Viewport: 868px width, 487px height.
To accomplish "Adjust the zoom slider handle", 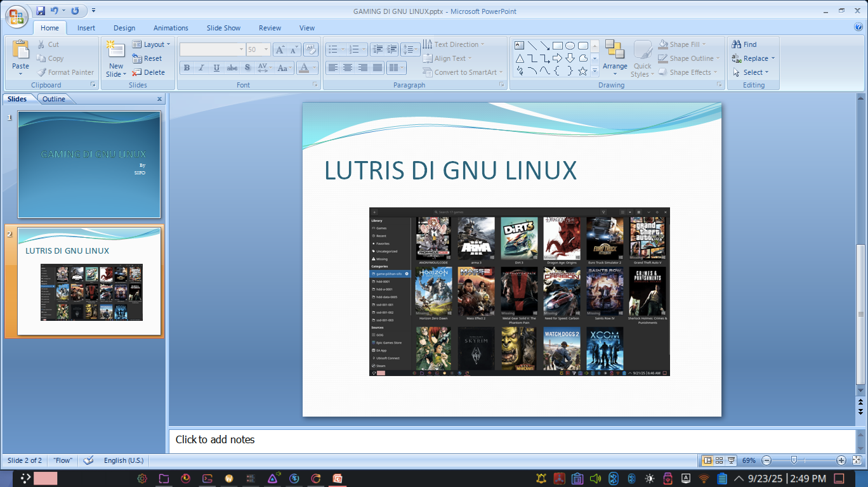I will coord(794,460).
